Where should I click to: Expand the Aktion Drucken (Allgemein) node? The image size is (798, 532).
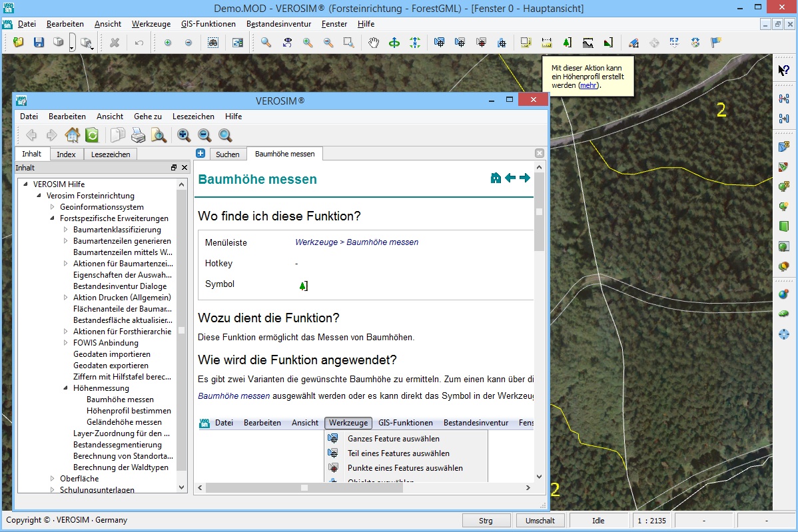point(65,298)
